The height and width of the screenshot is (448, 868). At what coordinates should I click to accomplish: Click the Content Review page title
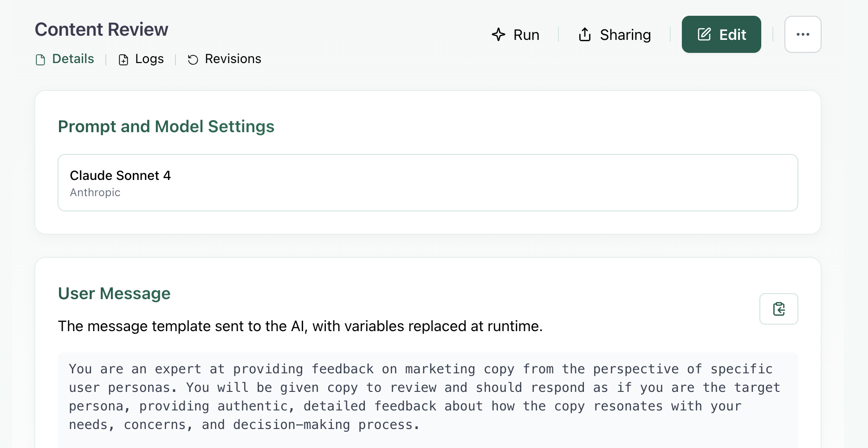(101, 30)
